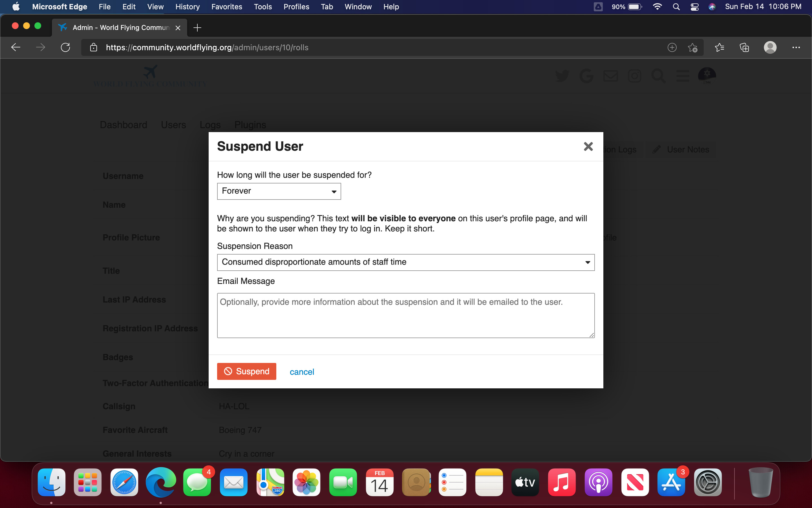Image resolution: width=812 pixels, height=508 pixels.
Task: Open the Apple menu
Action: (x=16, y=7)
